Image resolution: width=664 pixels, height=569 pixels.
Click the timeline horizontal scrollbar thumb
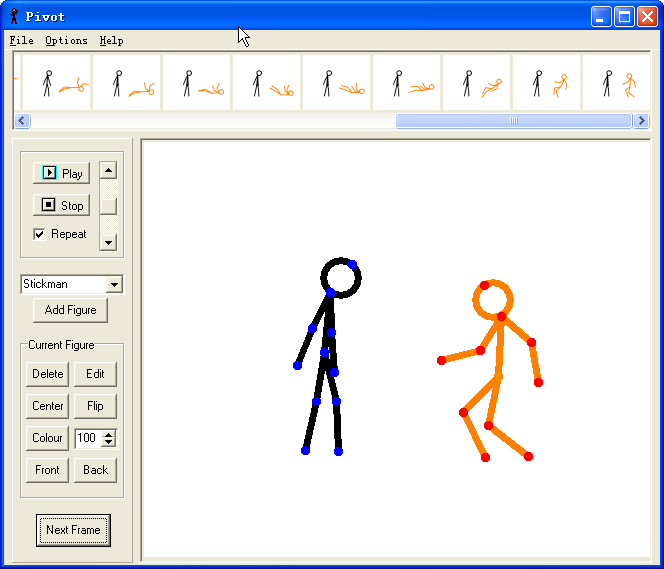point(514,121)
